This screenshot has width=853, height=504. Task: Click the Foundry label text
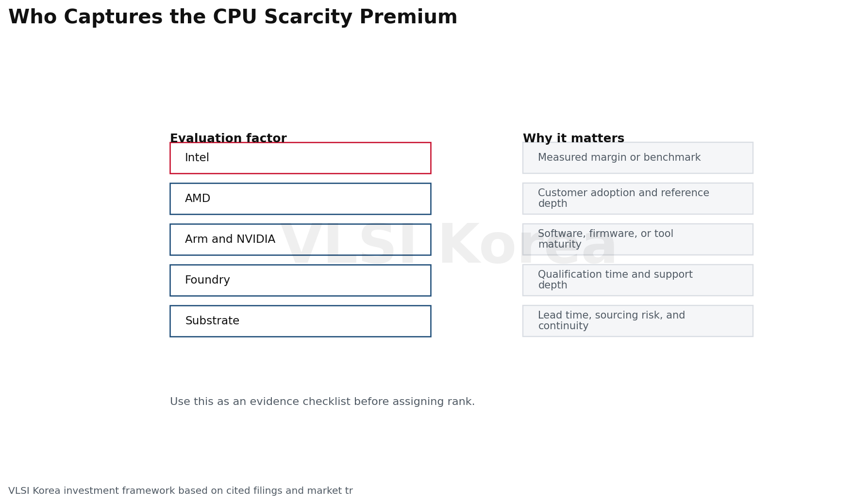207,280
